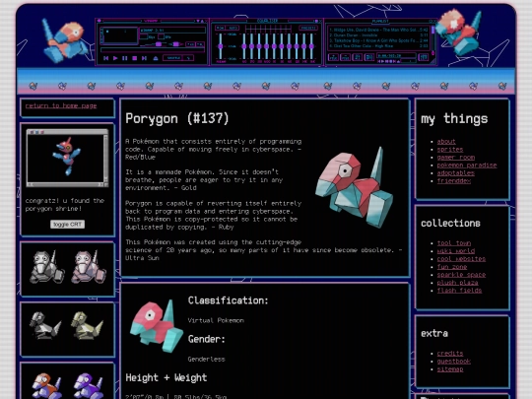
Task: Open the 'fun zone' link
Action: pos(452,267)
